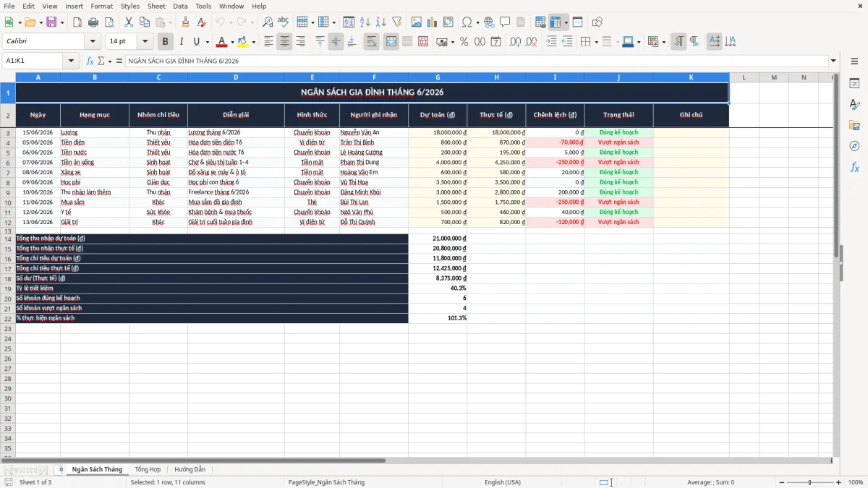Toggle Italic formatting button
868x488 pixels.
pos(182,42)
